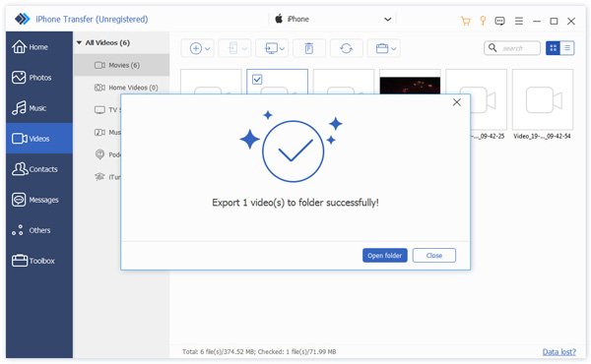Click the Apple logo beside iPhone

coord(279,19)
